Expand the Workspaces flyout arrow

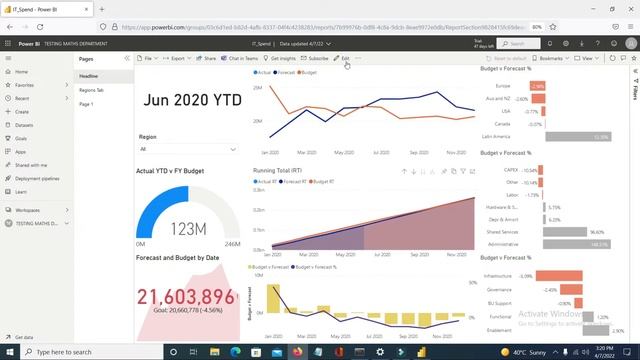click(67, 210)
